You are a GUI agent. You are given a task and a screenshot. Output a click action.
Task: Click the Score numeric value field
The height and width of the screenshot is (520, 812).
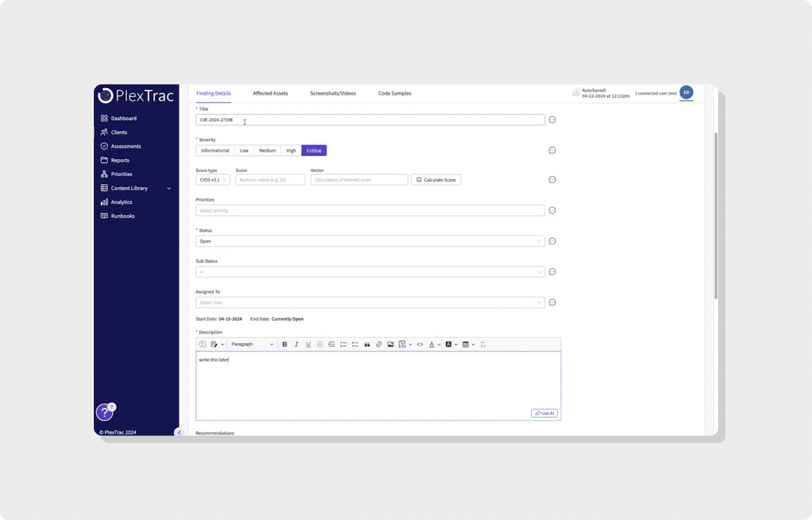271,180
